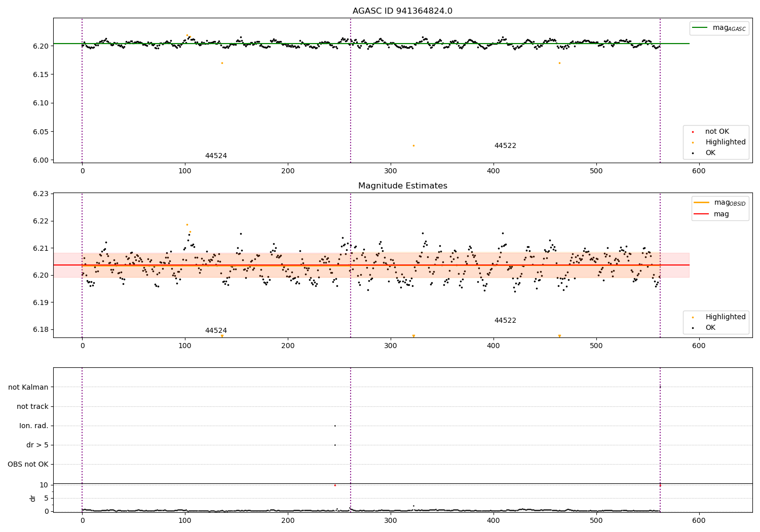Click obsid label 44522 in Magnitude Estimates plot

[x=505, y=321]
